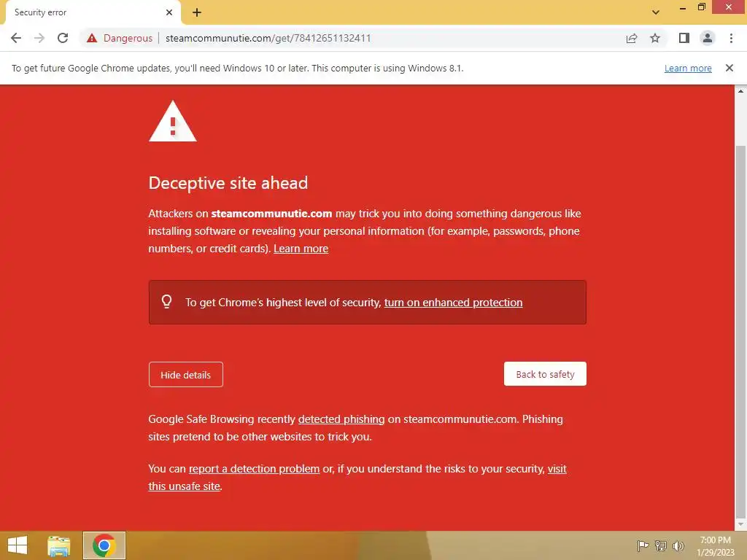Click the Back to safety button
Screen dimensions: 747x560
(545, 374)
